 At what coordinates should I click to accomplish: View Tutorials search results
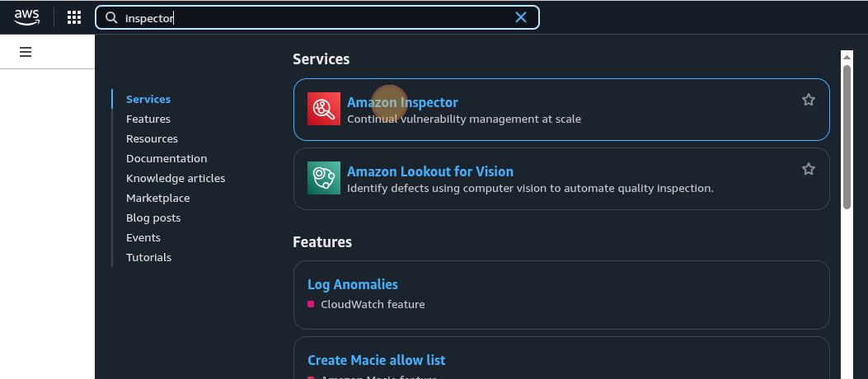click(x=148, y=257)
